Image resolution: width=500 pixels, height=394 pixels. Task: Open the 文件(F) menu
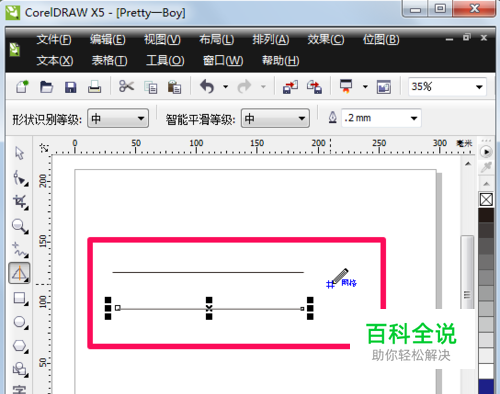54,40
